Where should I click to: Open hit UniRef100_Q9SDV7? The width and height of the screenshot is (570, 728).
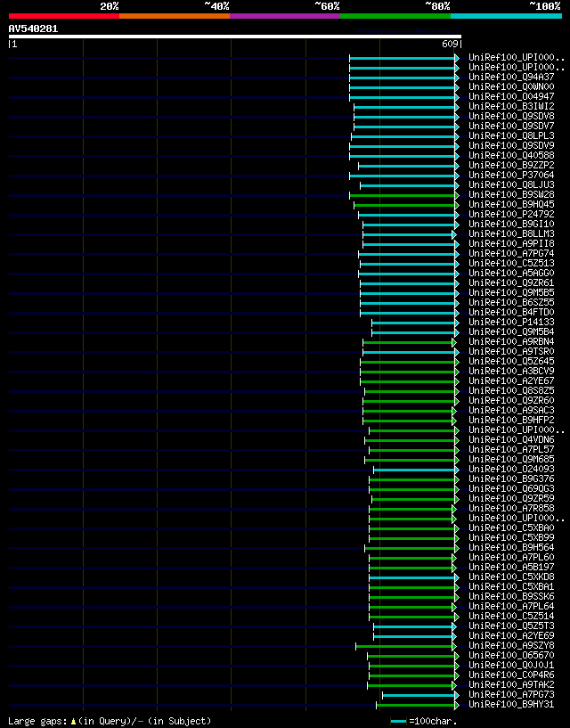pos(511,126)
